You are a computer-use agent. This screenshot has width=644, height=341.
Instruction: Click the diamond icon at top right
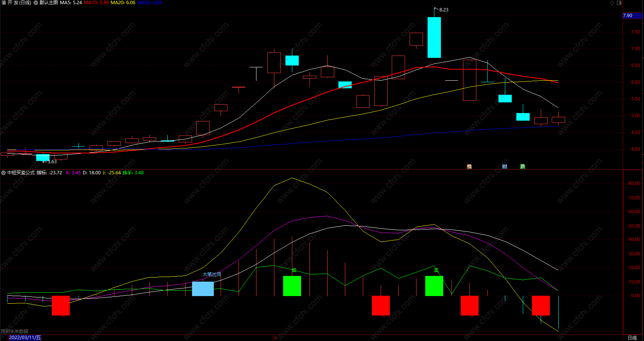click(612, 3)
